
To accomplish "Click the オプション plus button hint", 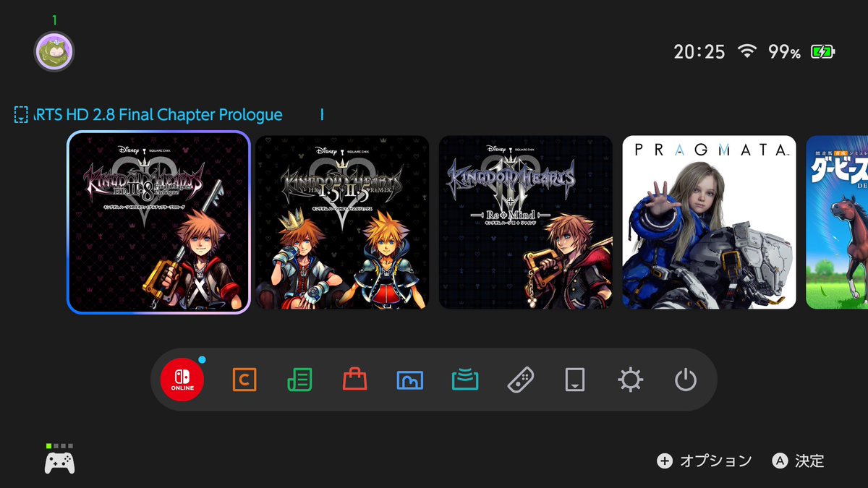I will click(x=705, y=461).
